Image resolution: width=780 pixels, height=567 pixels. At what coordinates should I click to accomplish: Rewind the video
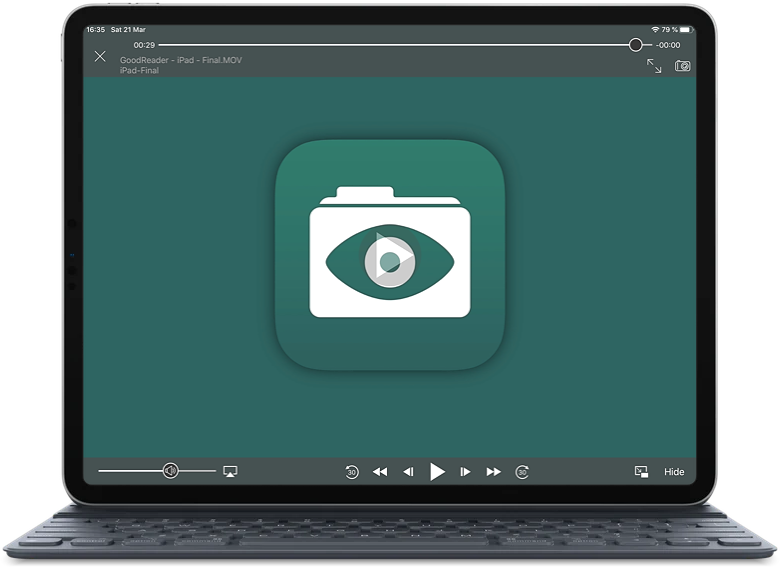380,472
